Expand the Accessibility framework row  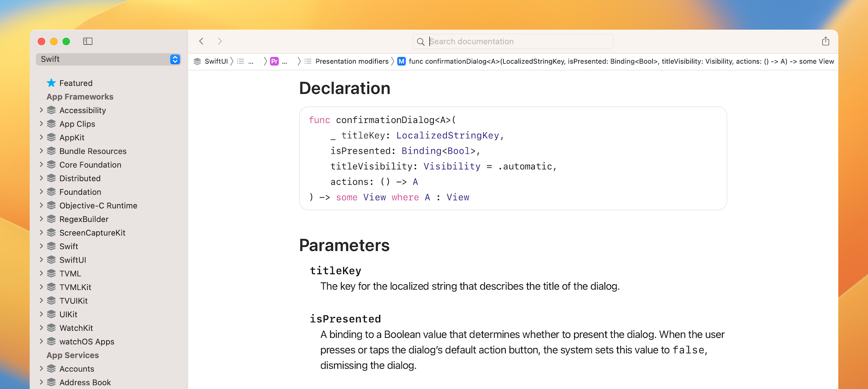click(41, 110)
